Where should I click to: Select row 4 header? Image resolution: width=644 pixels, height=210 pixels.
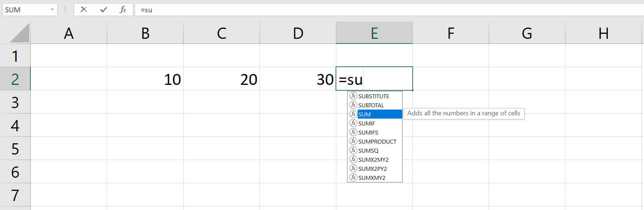tap(15, 125)
